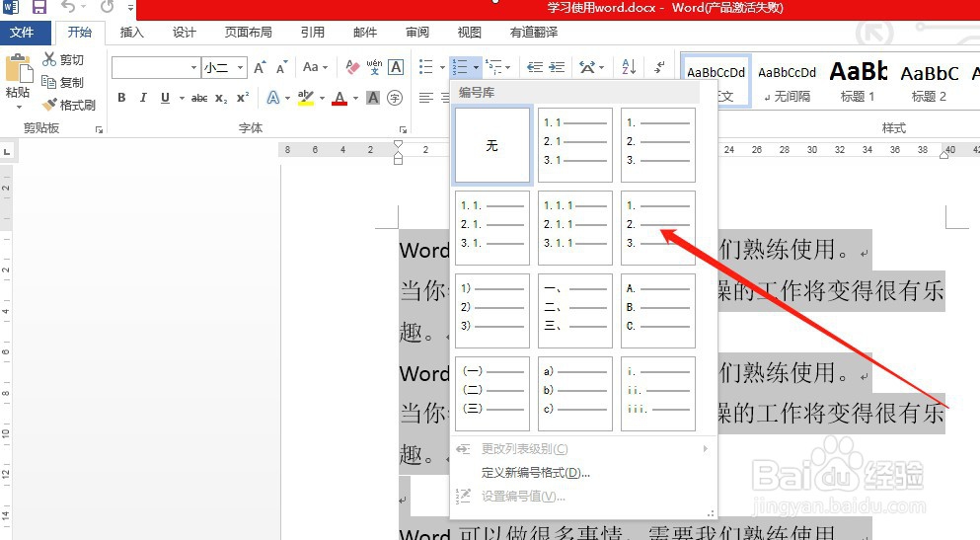Apply the 无间隔 style
980x540 pixels.
pos(787,83)
